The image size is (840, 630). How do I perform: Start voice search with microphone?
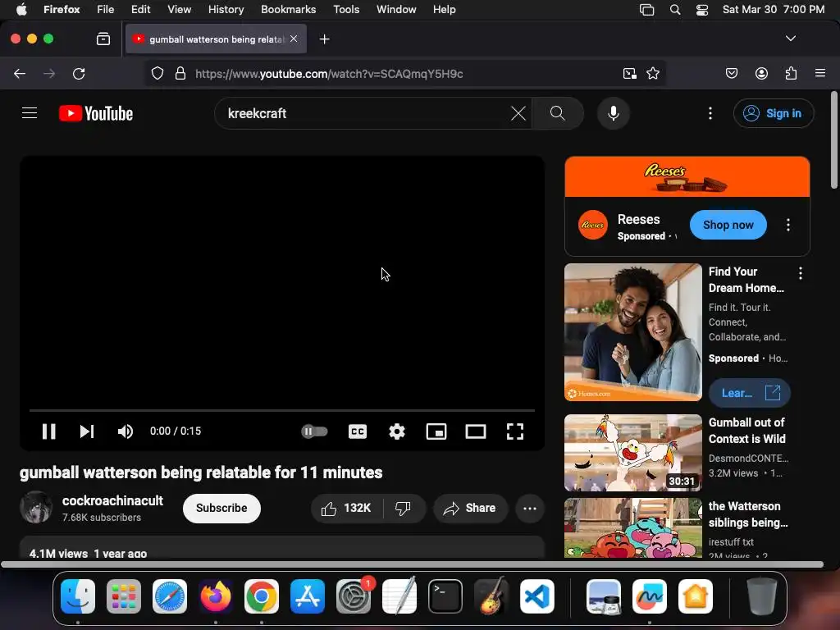(x=614, y=113)
